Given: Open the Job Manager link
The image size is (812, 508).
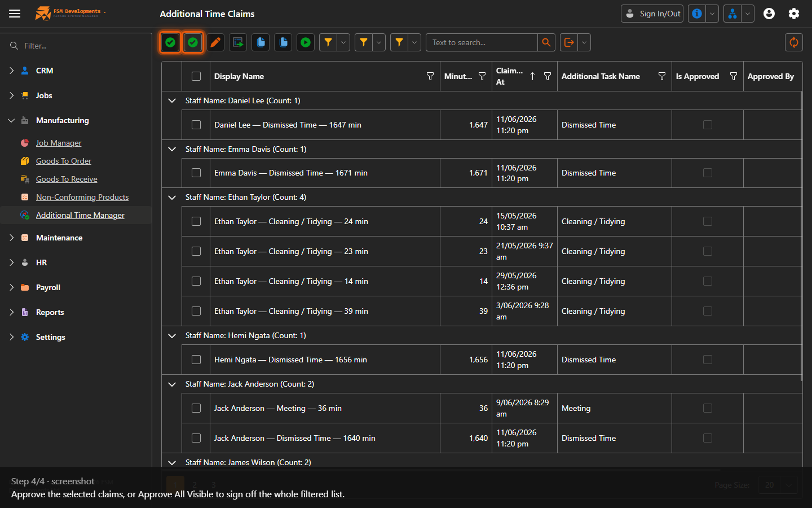Looking at the screenshot, I should point(59,143).
